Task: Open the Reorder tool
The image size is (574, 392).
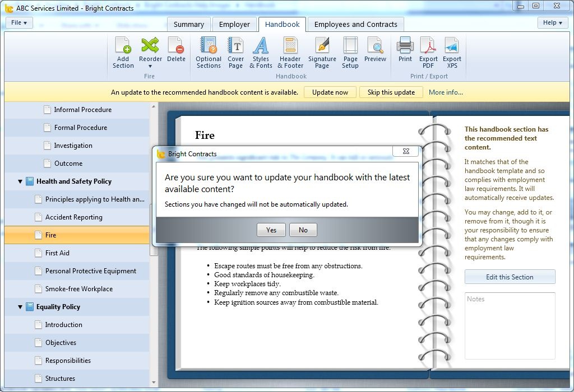Action: coord(150,53)
